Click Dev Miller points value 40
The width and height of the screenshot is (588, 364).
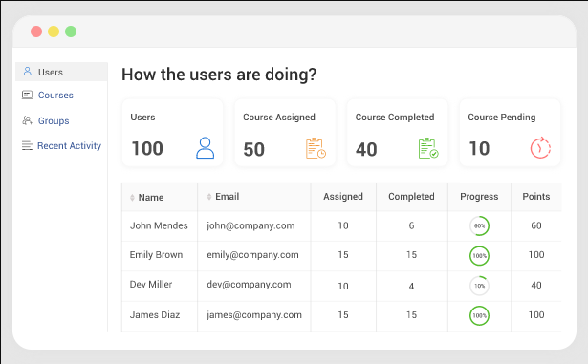click(x=536, y=286)
